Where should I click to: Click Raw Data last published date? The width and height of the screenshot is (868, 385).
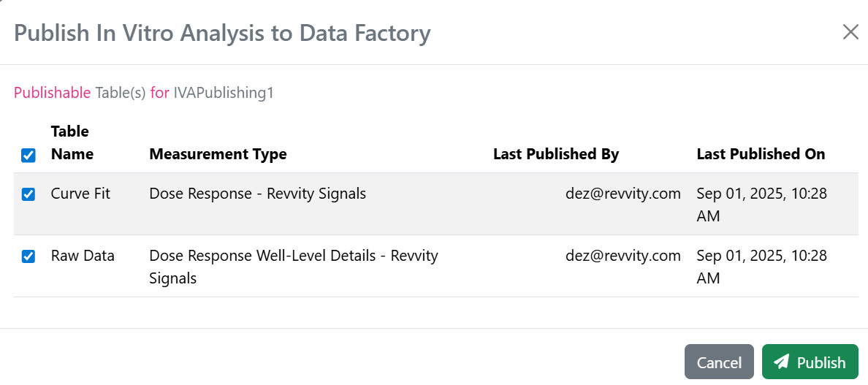pyautogui.click(x=761, y=267)
